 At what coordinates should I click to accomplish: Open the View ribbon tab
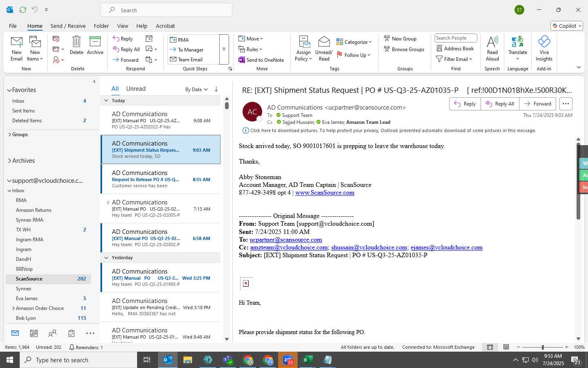pyautogui.click(x=122, y=26)
